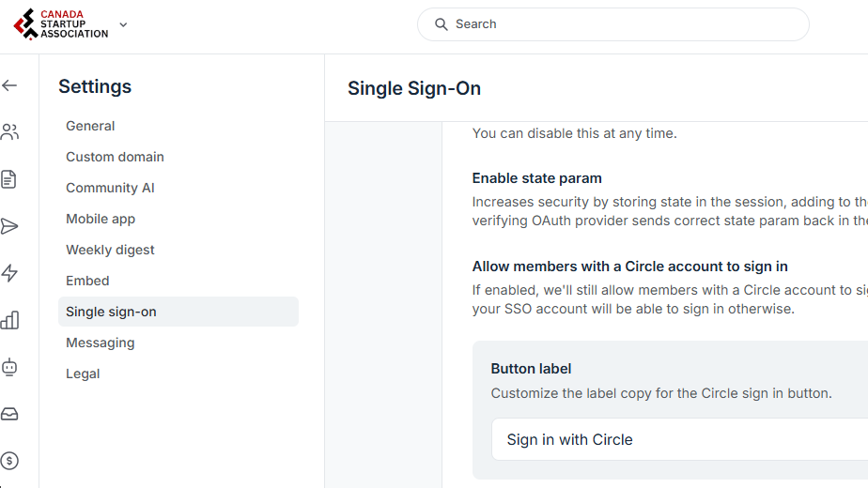This screenshot has height=488, width=868.
Task: Go to Custom domain settings
Action: [115, 157]
